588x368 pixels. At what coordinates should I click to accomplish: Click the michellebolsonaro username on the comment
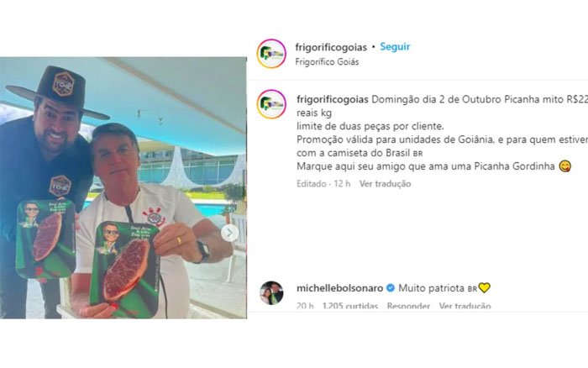tap(339, 288)
